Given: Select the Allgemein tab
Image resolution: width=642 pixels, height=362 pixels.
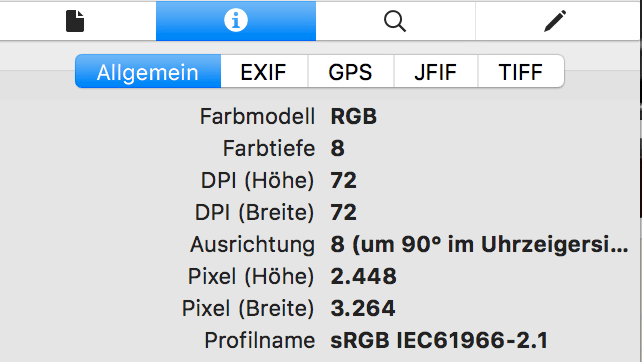Looking at the screenshot, I should (x=148, y=72).
